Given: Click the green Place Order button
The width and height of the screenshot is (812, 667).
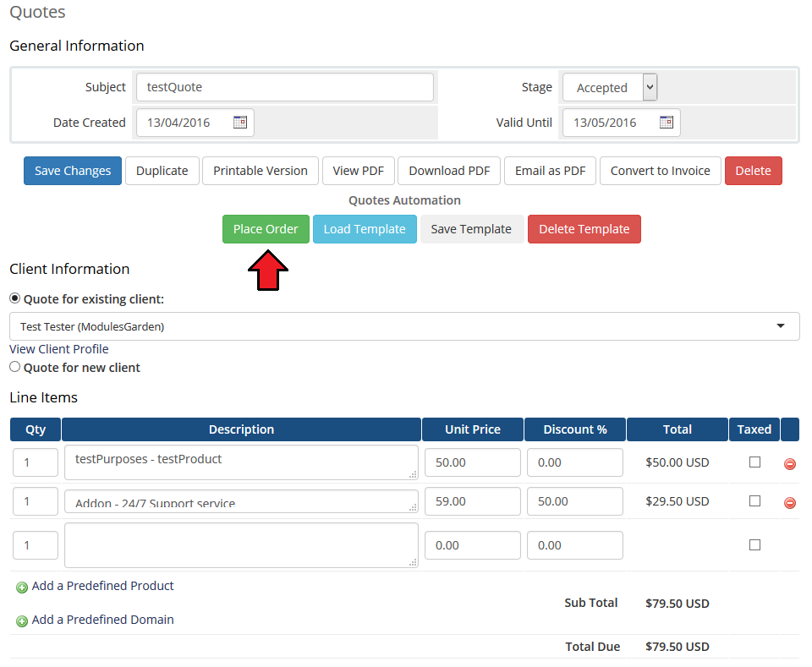Looking at the screenshot, I should pyautogui.click(x=266, y=229).
